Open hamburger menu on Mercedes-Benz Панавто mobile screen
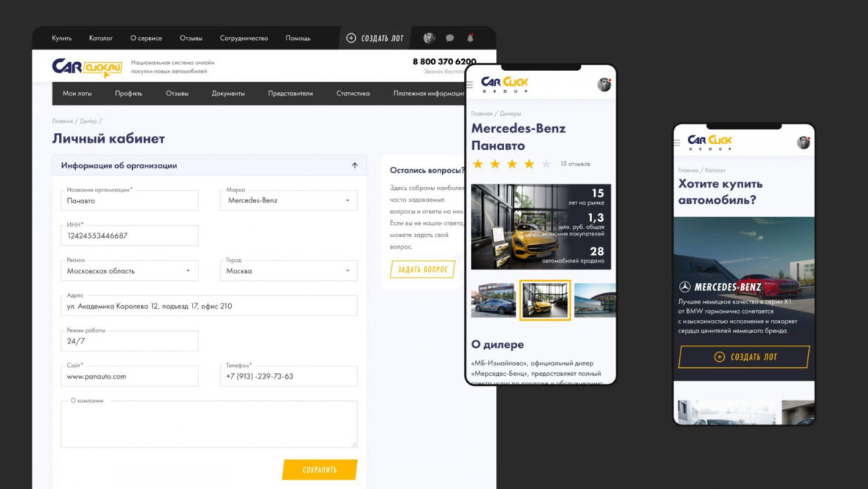 469,85
